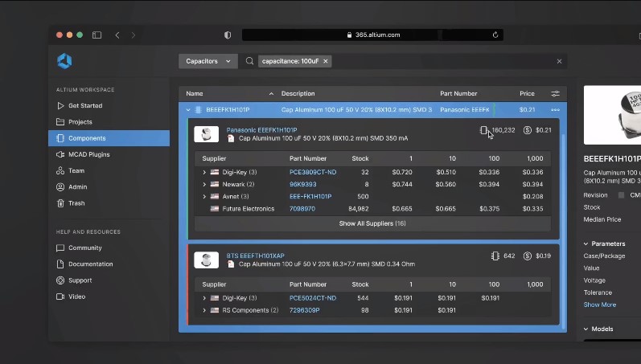Collapse the Models section
This screenshot has height=364, width=641.
pyautogui.click(x=586, y=329)
